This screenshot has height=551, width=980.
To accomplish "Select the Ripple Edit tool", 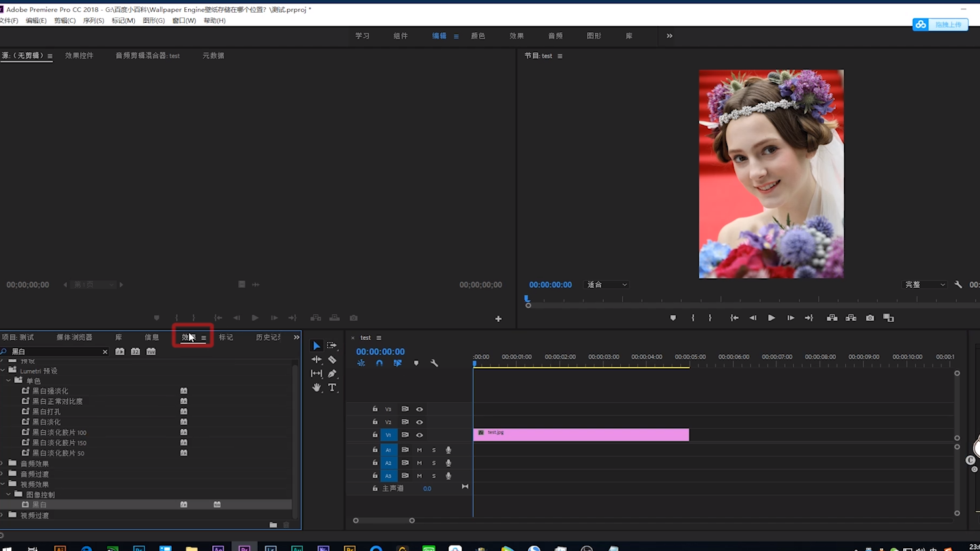I will [316, 360].
